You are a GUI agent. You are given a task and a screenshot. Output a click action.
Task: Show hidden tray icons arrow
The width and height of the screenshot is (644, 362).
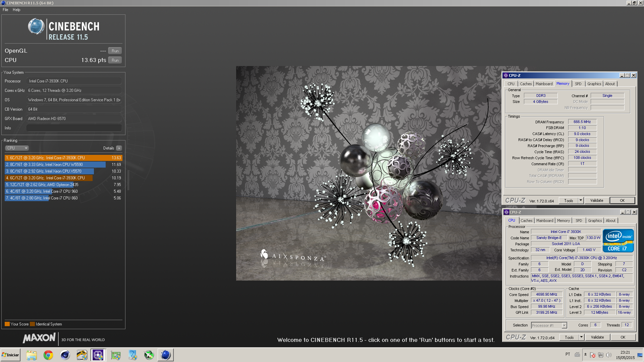coord(585,355)
